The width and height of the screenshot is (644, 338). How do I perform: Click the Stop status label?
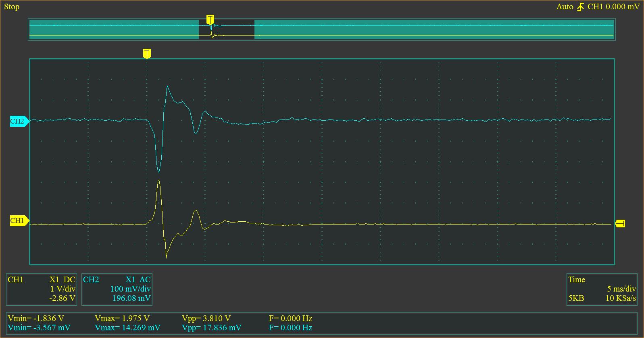pos(12,6)
